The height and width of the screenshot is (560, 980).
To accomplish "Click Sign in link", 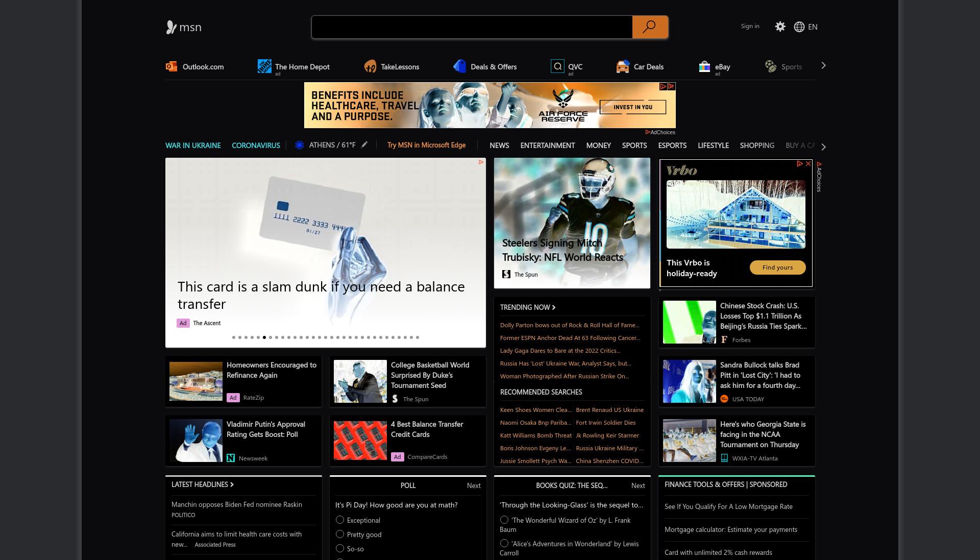I will point(750,26).
